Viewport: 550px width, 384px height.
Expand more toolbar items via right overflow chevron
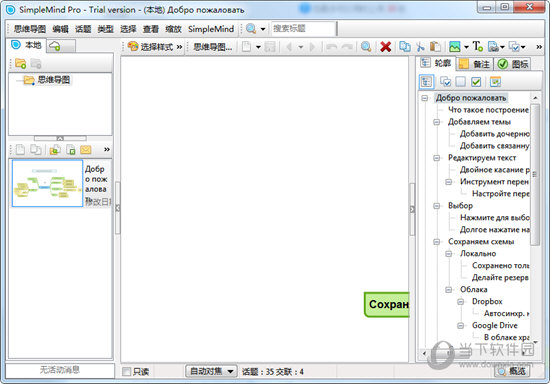539,47
